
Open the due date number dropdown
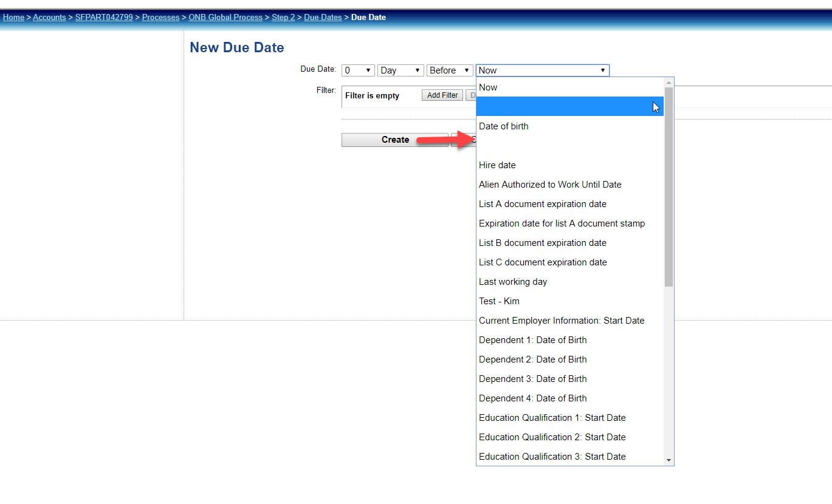click(358, 70)
